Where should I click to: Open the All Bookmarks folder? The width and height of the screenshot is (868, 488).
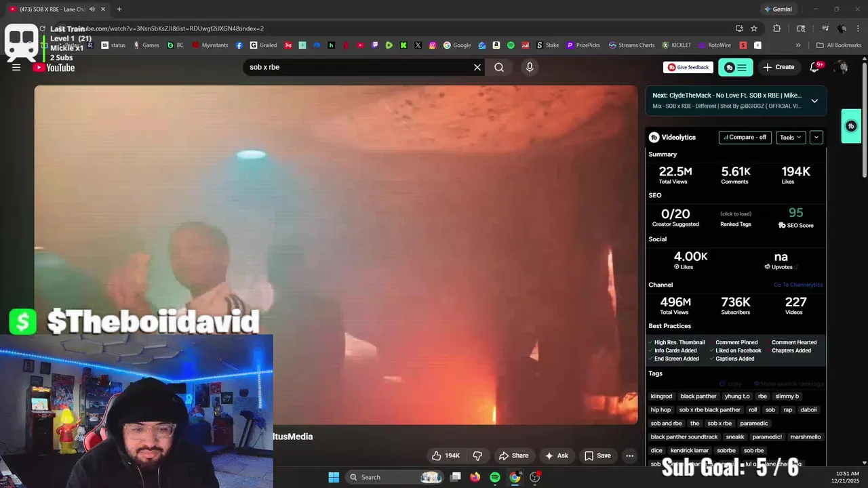tap(839, 45)
